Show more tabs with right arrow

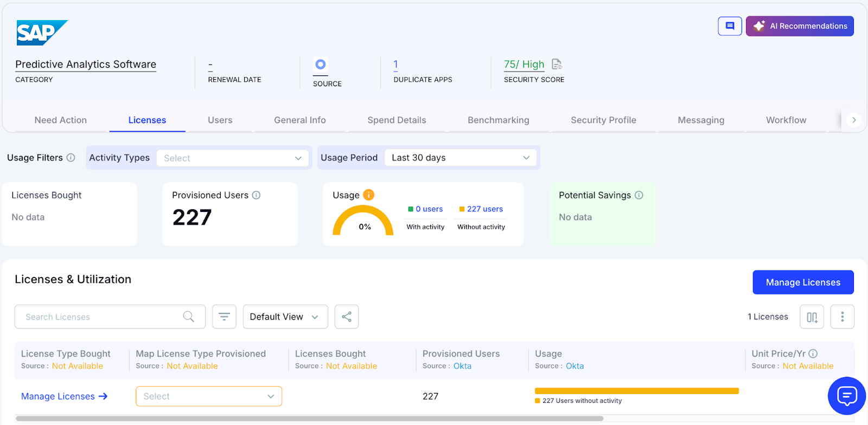(854, 120)
